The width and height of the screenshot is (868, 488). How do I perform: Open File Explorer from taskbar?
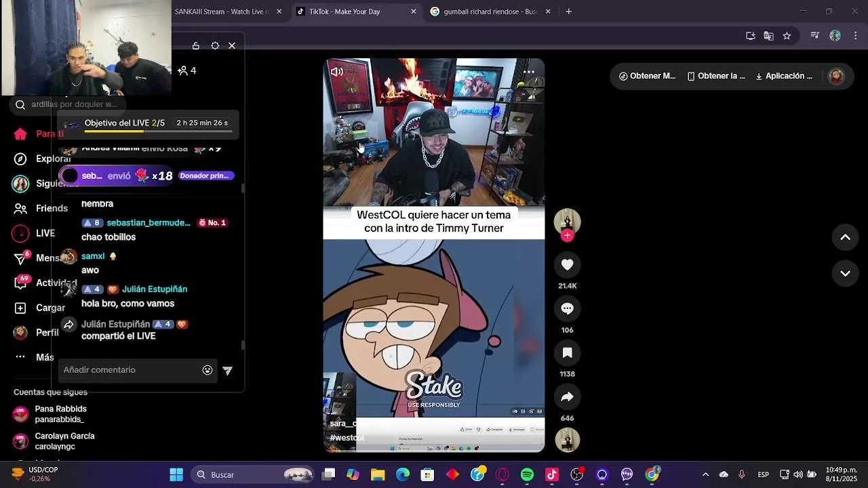click(x=378, y=474)
